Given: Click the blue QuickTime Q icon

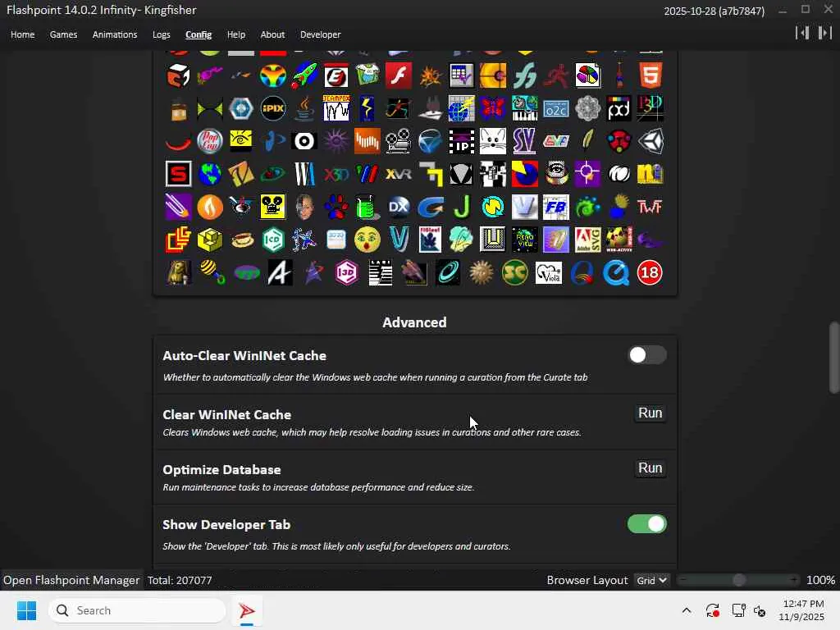Looking at the screenshot, I should (x=616, y=272).
